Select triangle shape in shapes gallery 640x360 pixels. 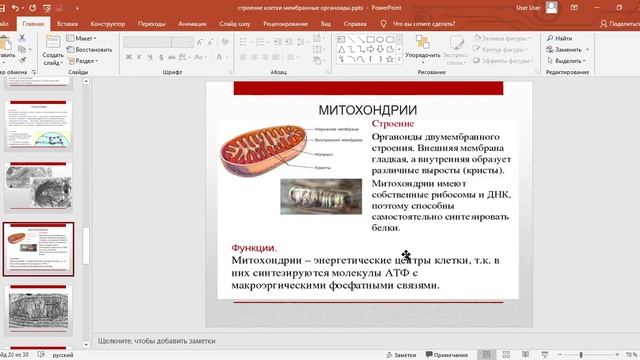tap(341, 49)
